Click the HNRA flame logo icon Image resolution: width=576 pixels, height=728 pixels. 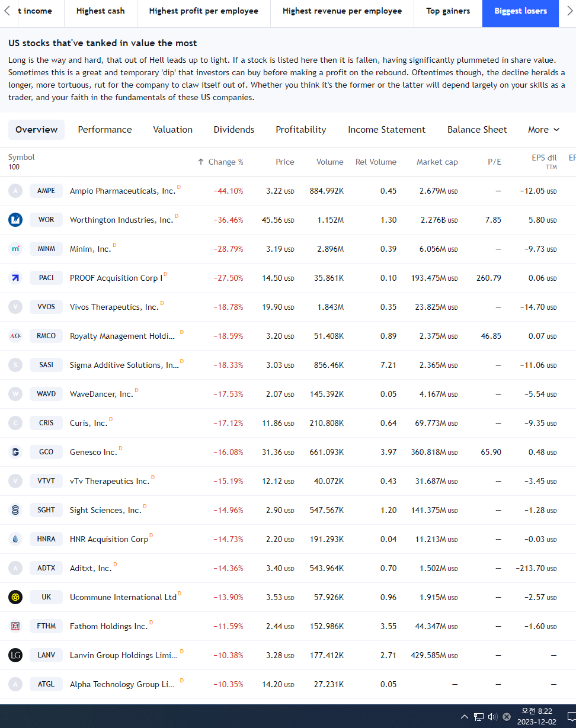tap(15, 539)
